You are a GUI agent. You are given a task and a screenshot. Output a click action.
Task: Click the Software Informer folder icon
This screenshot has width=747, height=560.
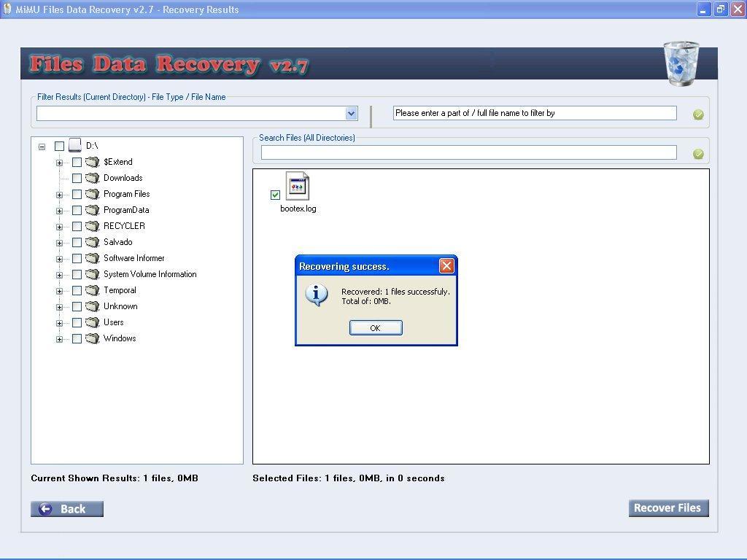tap(93, 258)
